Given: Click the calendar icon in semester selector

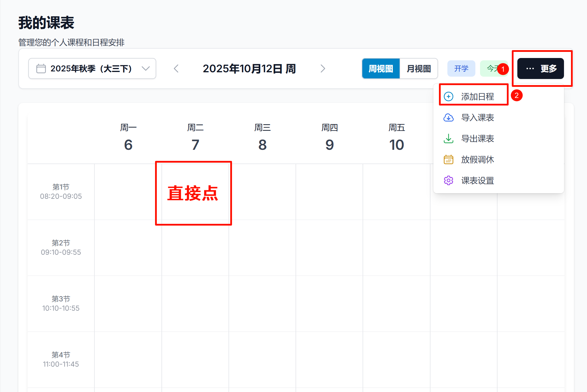Looking at the screenshot, I should (x=41, y=68).
